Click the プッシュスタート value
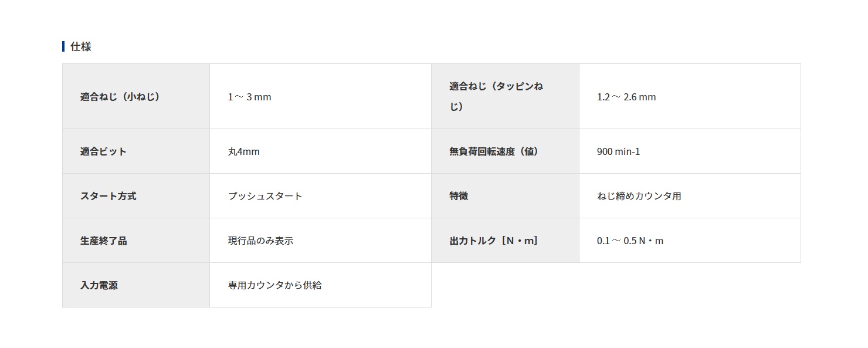868x348 pixels. (265, 196)
